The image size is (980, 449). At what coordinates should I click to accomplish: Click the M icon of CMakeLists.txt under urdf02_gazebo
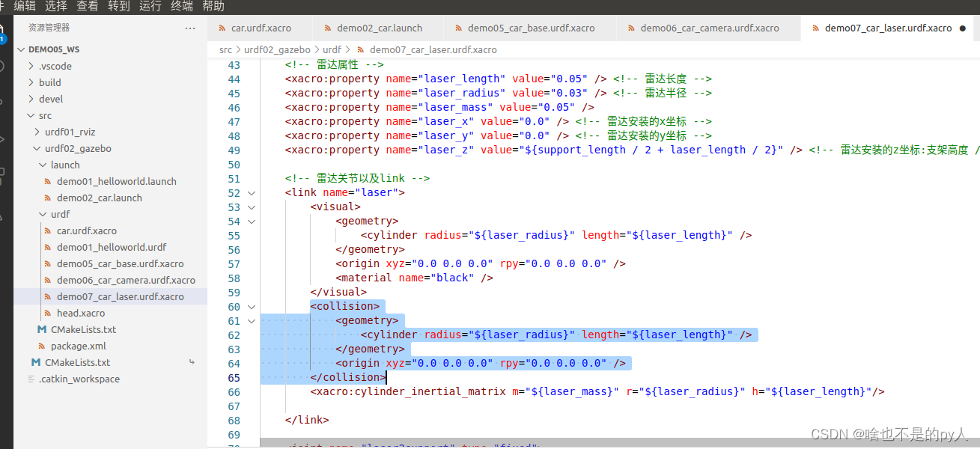[42, 329]
